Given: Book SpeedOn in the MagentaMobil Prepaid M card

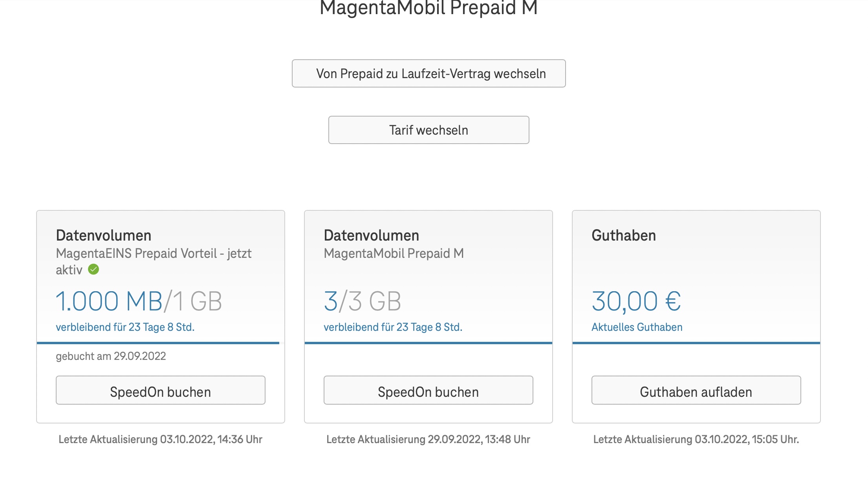Looking at the screenshot, I should click(x=428, y=391).
